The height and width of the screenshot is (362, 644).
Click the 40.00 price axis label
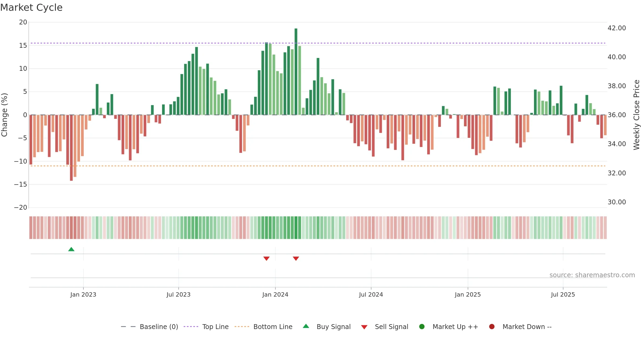coord(617,57)
